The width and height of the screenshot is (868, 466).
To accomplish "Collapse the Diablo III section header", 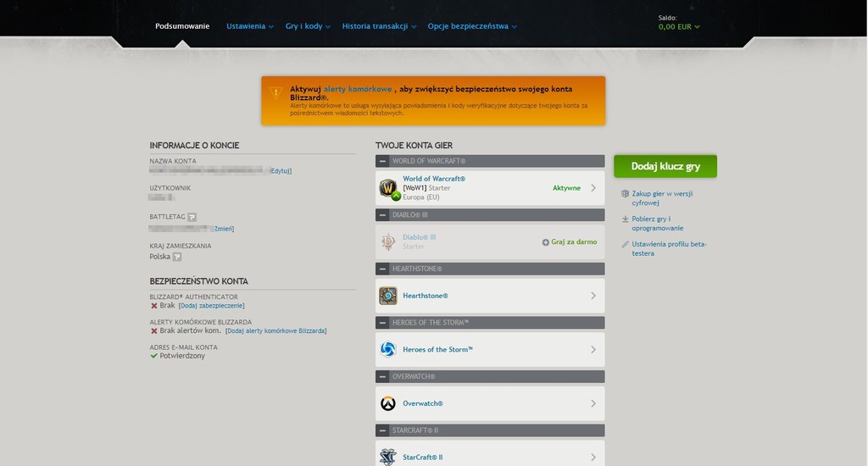I will click(x=382, y=214).
